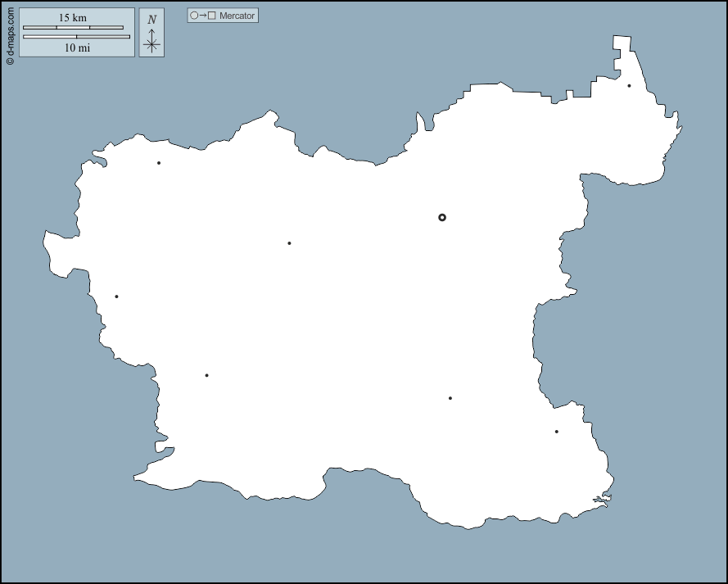Select the westernmost city dot

(116, 297)
